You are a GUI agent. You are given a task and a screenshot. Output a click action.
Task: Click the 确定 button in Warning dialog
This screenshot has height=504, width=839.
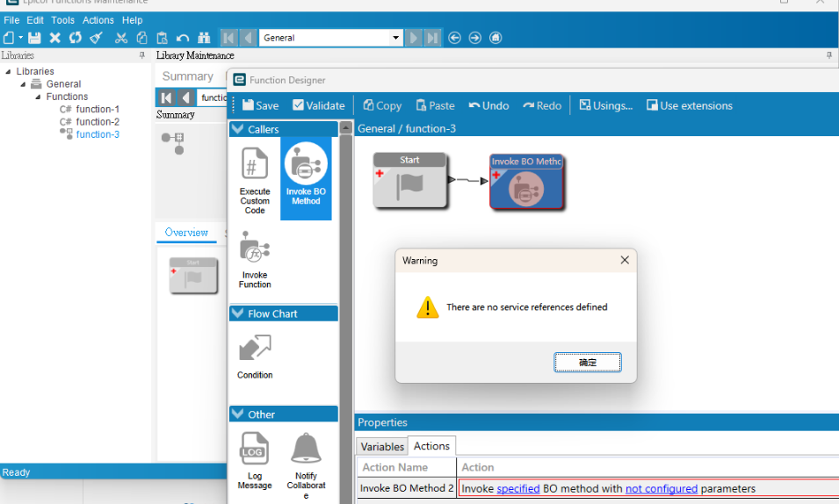click(x=587, y=363)
